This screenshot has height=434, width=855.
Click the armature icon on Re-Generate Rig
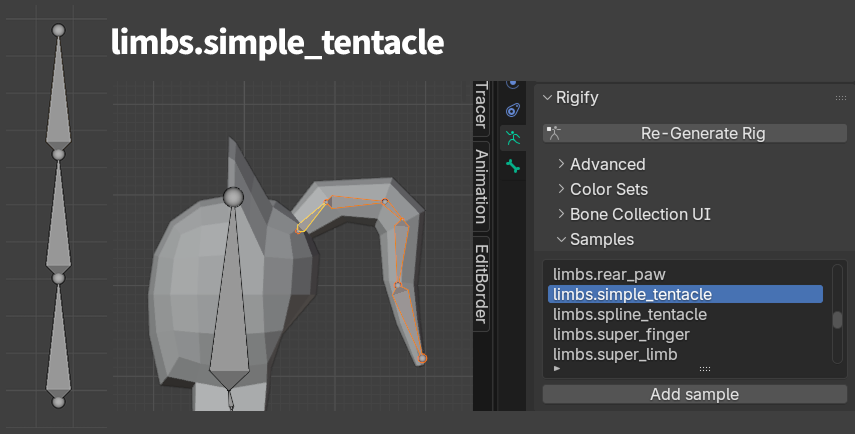(x=553, y=133)
